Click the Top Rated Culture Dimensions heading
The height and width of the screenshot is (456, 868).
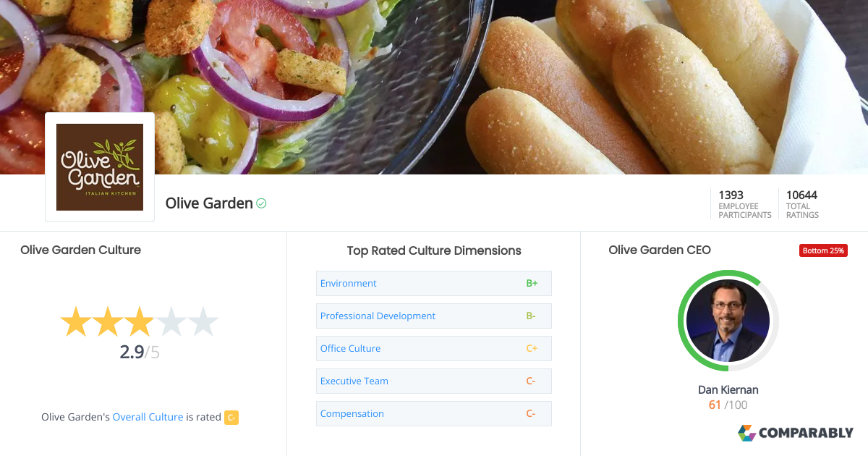pos(433,250)
